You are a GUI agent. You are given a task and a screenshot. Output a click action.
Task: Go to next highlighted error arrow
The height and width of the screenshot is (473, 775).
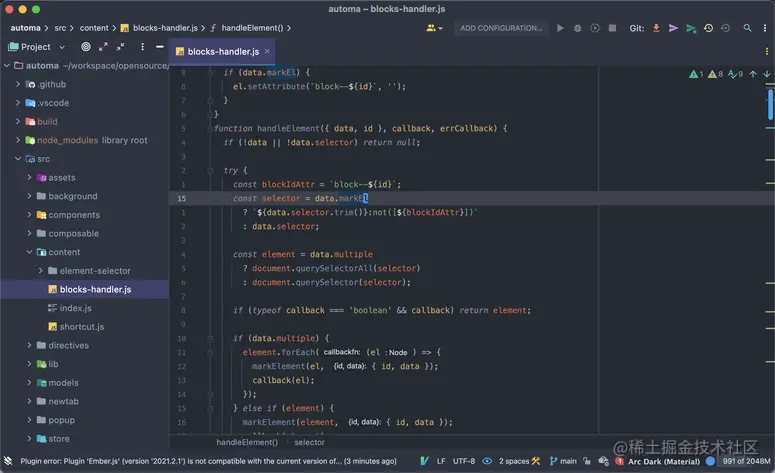[x=767, y=74]
